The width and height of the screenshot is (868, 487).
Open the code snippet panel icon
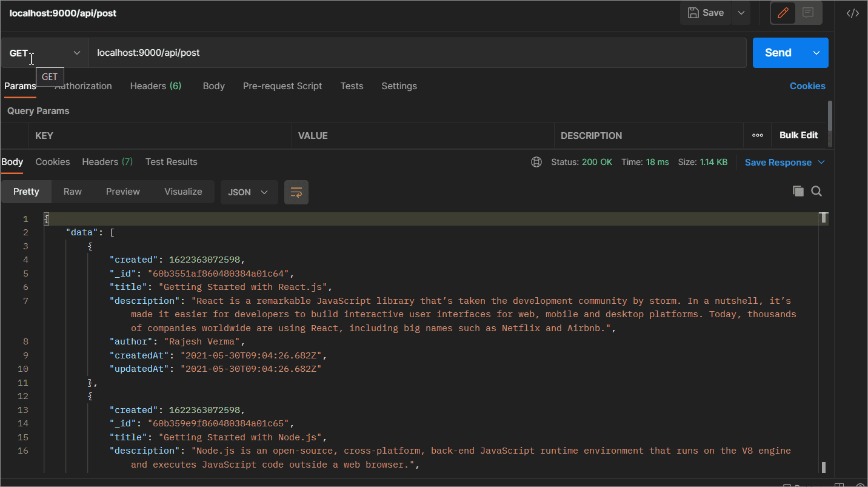point(852,13)
